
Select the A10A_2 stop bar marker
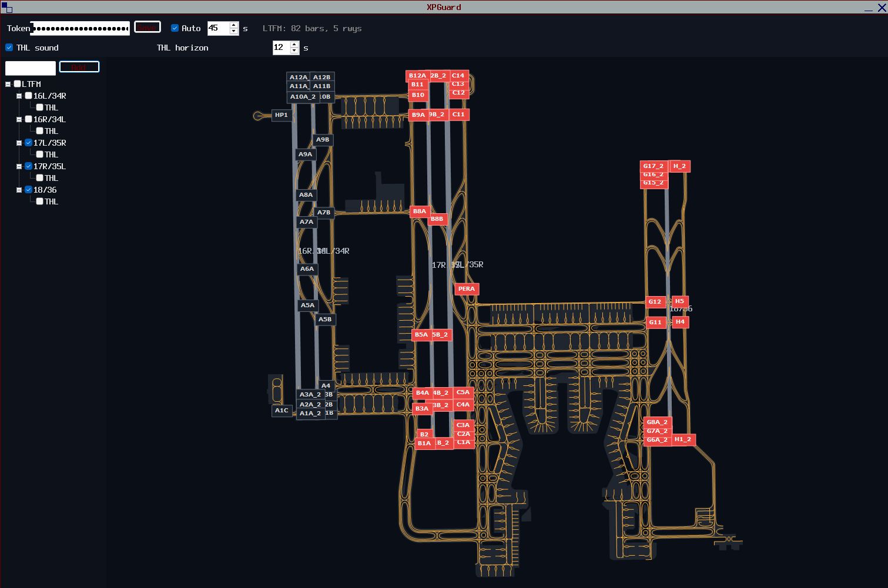point(303,97)
